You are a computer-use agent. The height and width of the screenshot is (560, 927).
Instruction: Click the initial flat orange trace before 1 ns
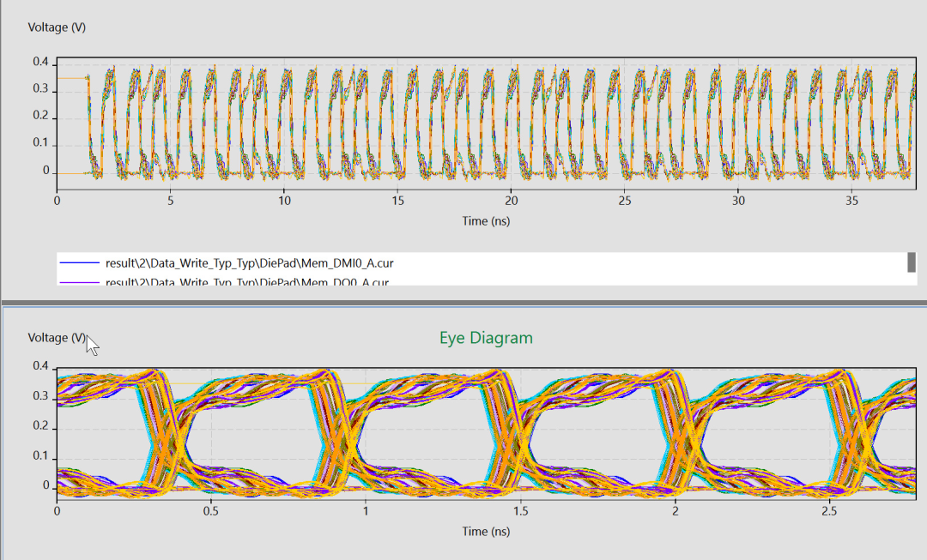[x=72, y=79]
